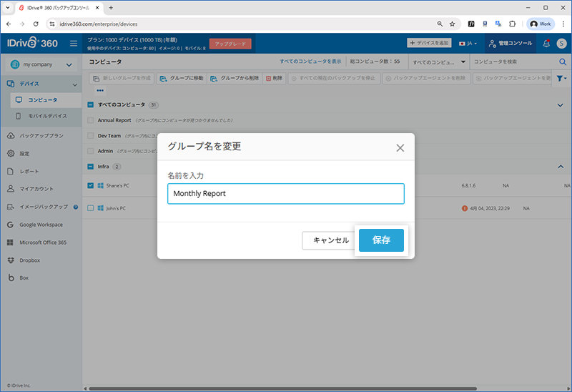This screenshot has width=572, height=392.
Task: Select Mobile Devices (モバイルデバイス) in sidebar
Action: click(x=47, y=116)
